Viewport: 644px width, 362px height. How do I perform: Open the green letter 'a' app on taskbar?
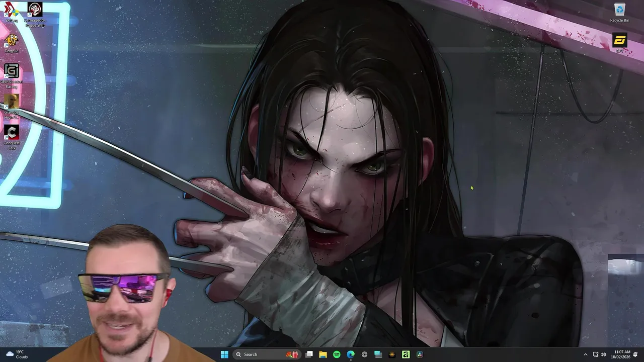coord(406,354)
